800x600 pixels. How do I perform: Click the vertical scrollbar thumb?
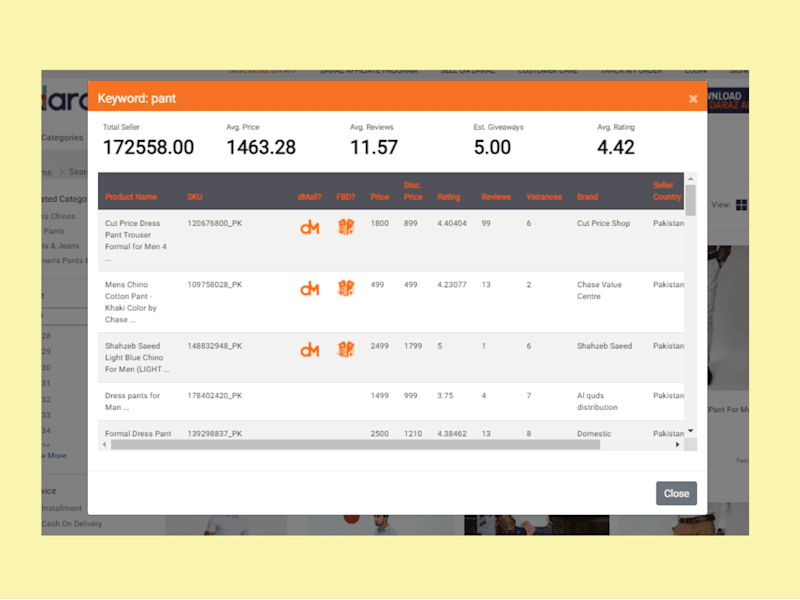[690, 200]
